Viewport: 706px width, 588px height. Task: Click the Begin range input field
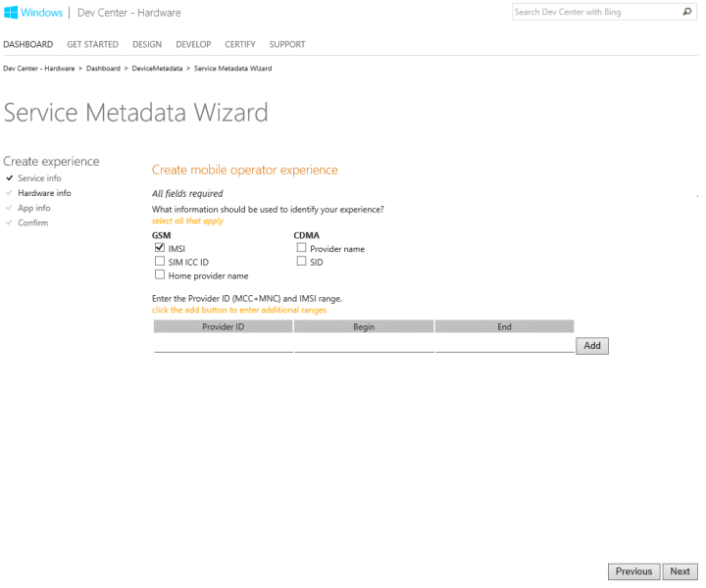point(364,345)
